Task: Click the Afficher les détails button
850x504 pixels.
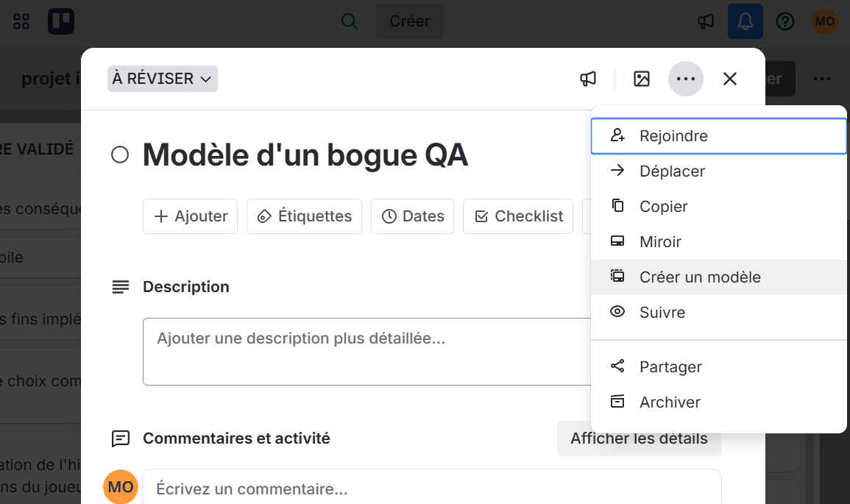Action: pyautogui.click(x=639, y=439)
